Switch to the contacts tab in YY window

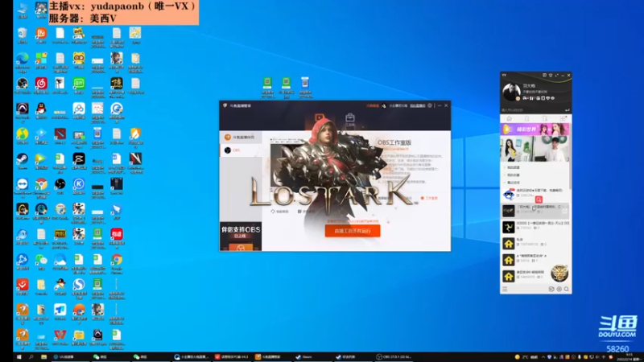point(527,118)
